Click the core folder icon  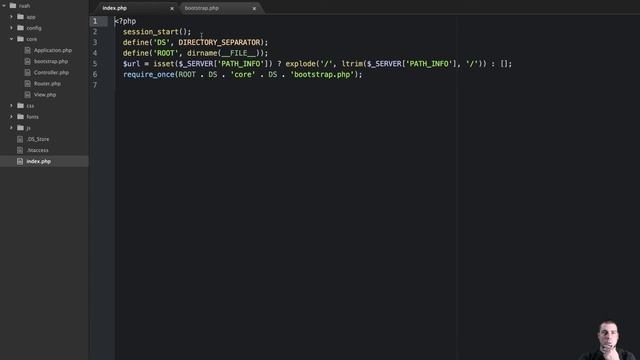coord(20,39)
